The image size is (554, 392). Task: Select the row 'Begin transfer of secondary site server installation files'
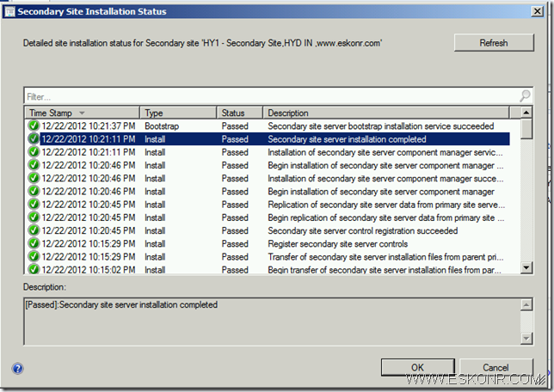[268, 269]
